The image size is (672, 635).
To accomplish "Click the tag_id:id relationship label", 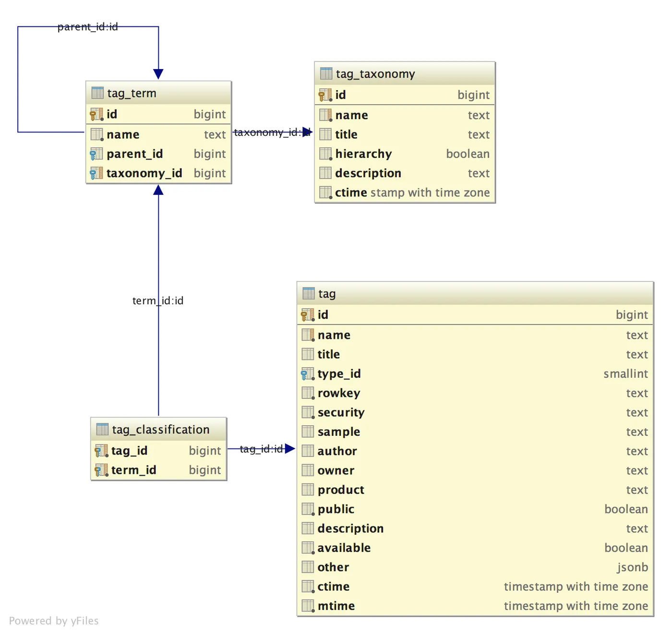I will tap(261, 449).
